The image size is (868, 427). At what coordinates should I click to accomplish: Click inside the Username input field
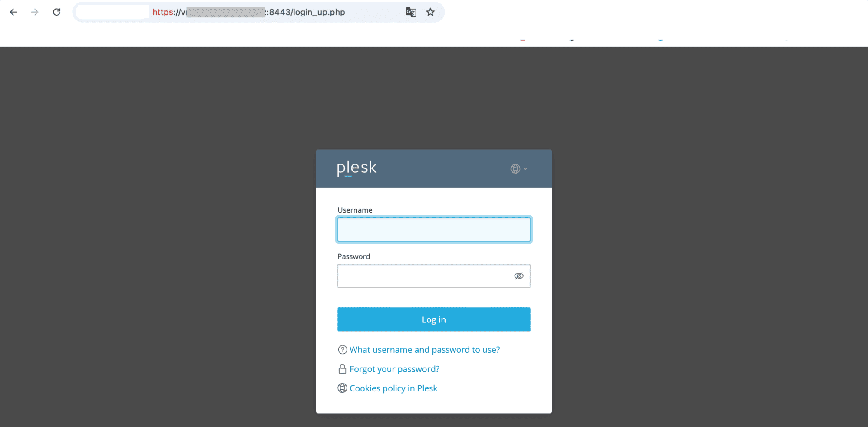pos(434,229)
